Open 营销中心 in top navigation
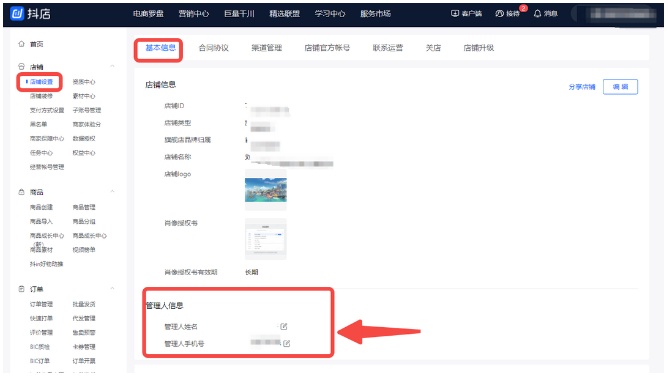Viewport: 668px width, 383px height. tap(194, 14)
